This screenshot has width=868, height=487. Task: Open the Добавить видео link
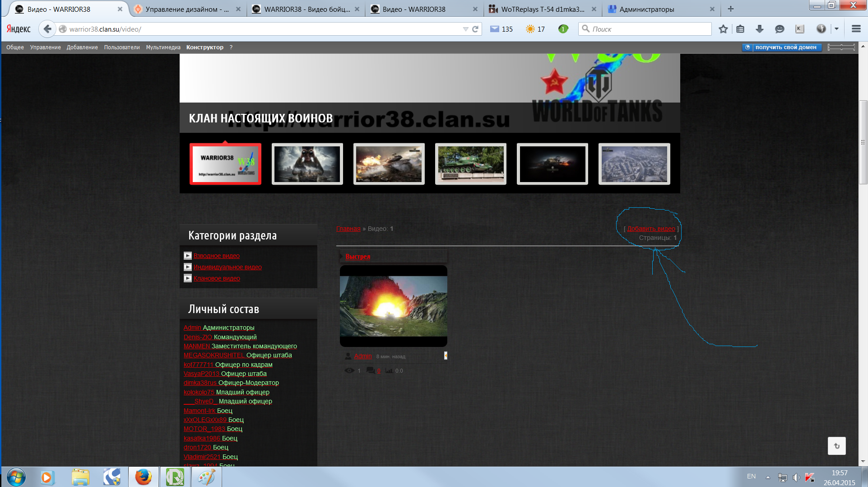click(x=651, y=229)
